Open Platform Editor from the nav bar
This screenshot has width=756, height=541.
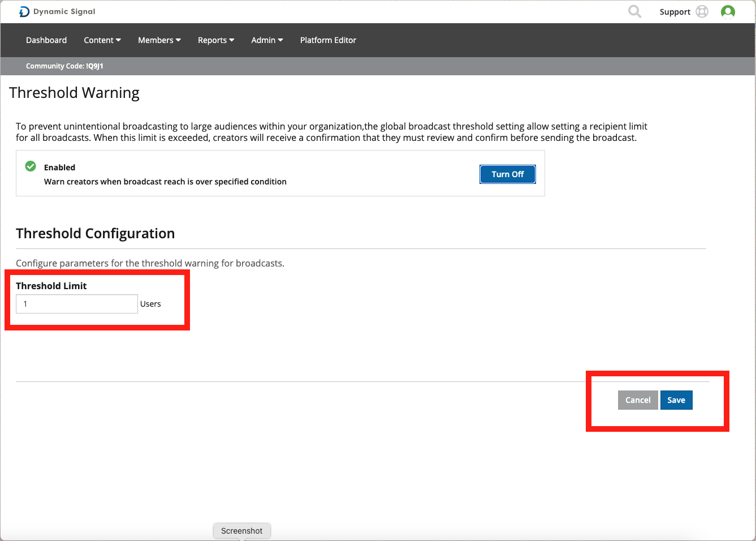tap(328, 40)
